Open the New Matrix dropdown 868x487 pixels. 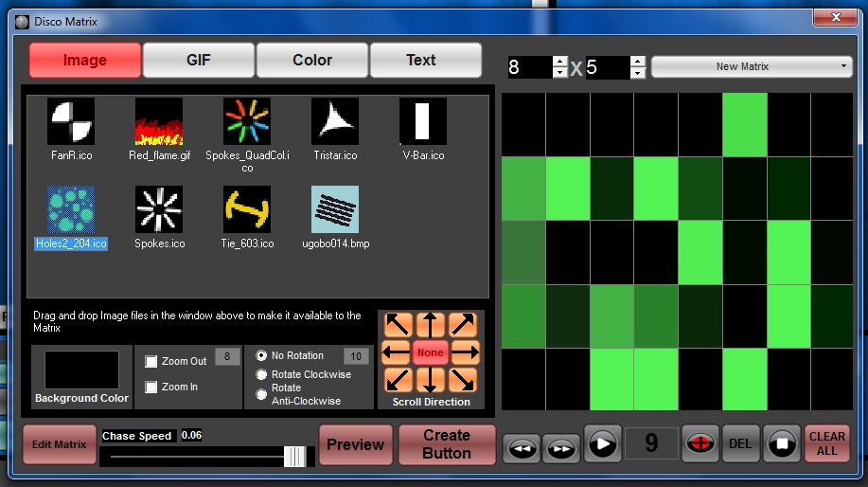pyautogui.click(x=753, y=66)
